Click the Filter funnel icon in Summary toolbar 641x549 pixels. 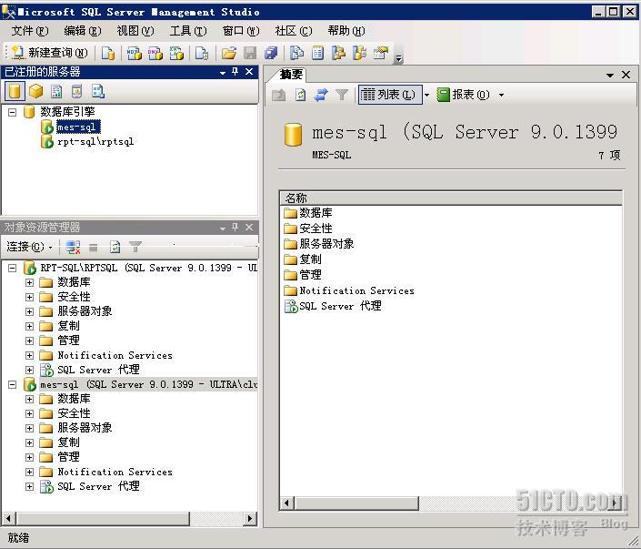click(342, 95)
